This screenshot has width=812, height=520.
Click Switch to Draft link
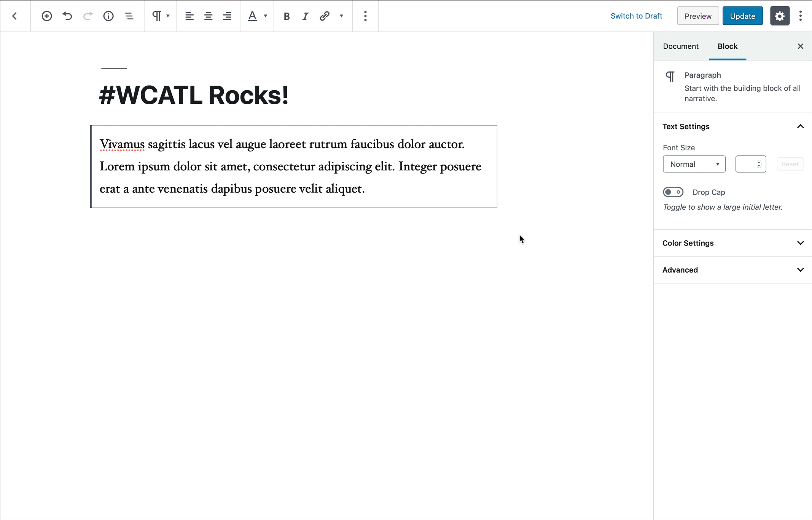636,16
